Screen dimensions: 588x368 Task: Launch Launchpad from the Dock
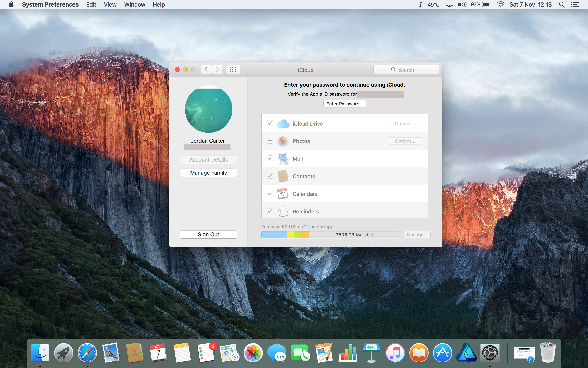[64, 353]
